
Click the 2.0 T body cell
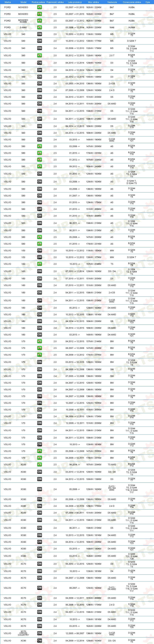112,55
